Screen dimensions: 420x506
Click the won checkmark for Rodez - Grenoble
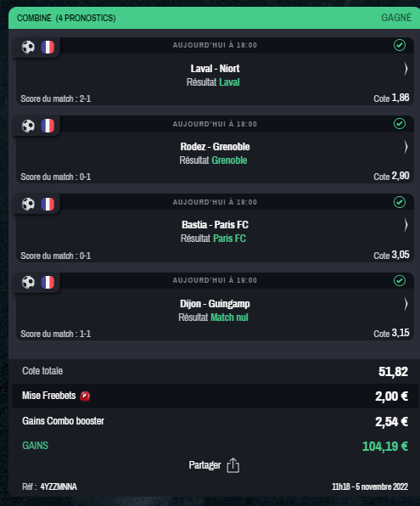pos(400,124)
